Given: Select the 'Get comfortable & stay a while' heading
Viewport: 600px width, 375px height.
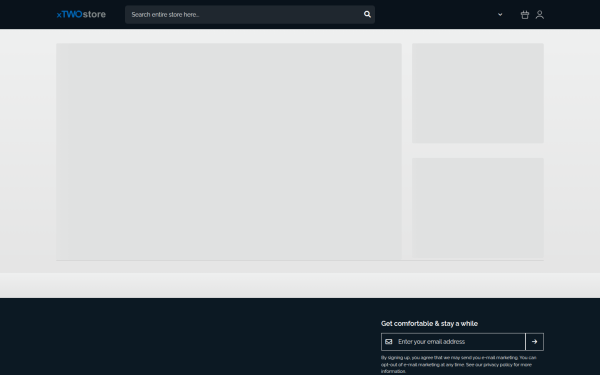Looking at the screenshot, I should pos(429,324).
